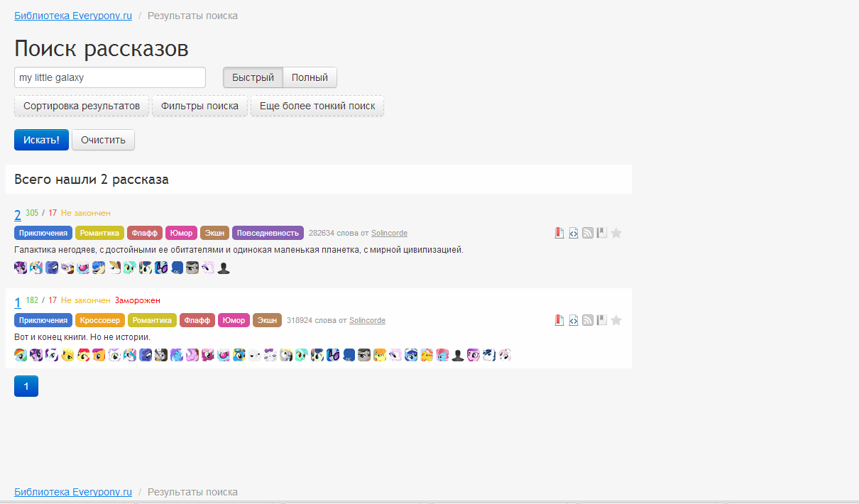Image resolution: width=859 pixels, height=504 pixels.
Task: Expand Фильтры поиска panel
Action: [x=199, y=106]
